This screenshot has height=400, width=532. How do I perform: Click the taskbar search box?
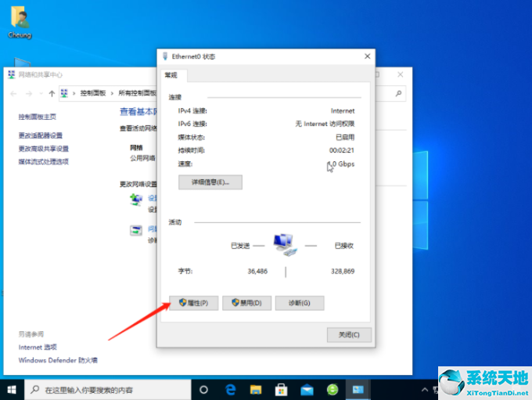tap(108, 390)
